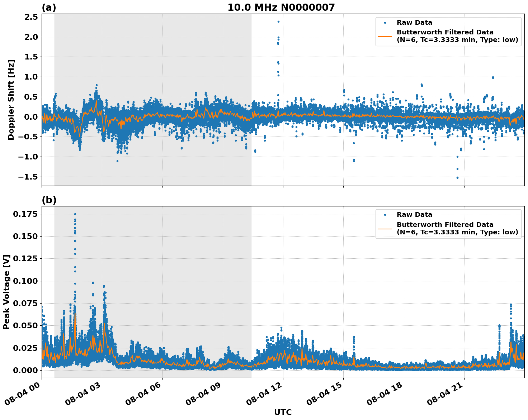Click the orange Butterworth line in bottom legend
528x420 pixels.
pyautogui.click(x=385, y=228)
